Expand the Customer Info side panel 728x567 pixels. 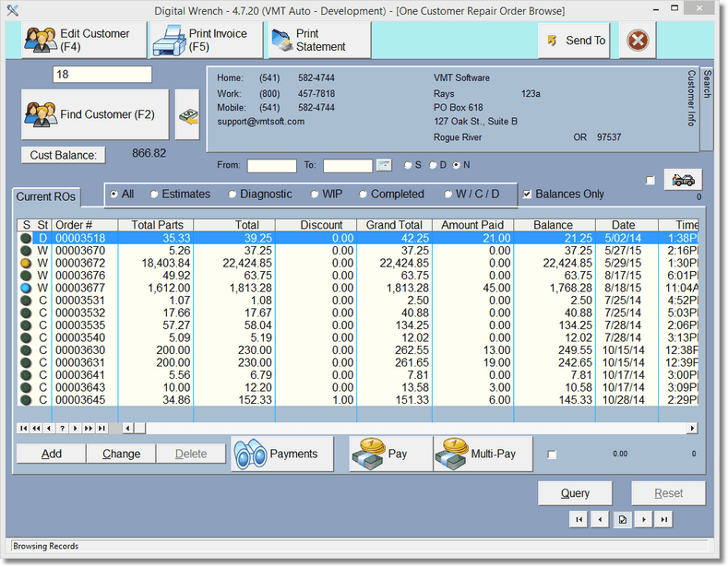tap(691, 97)
